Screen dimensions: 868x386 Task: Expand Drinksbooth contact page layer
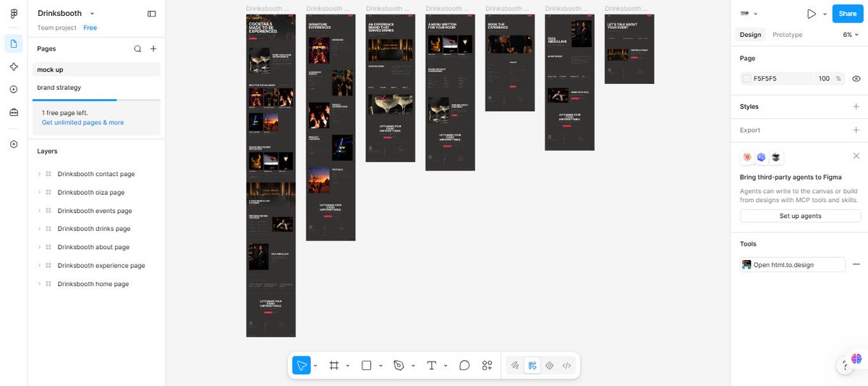pos(39,174)
